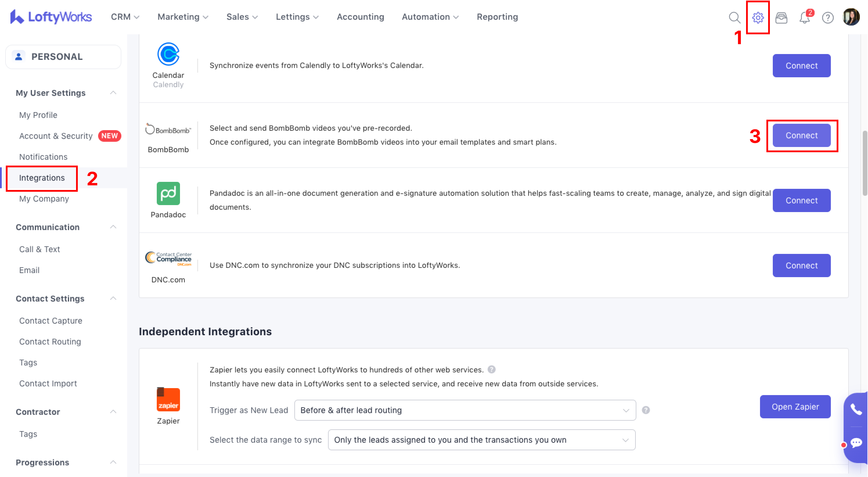Click help icon beside Trigger as New Lead
This screenshot has height=477, width=868.
click(x=646, y=410)
